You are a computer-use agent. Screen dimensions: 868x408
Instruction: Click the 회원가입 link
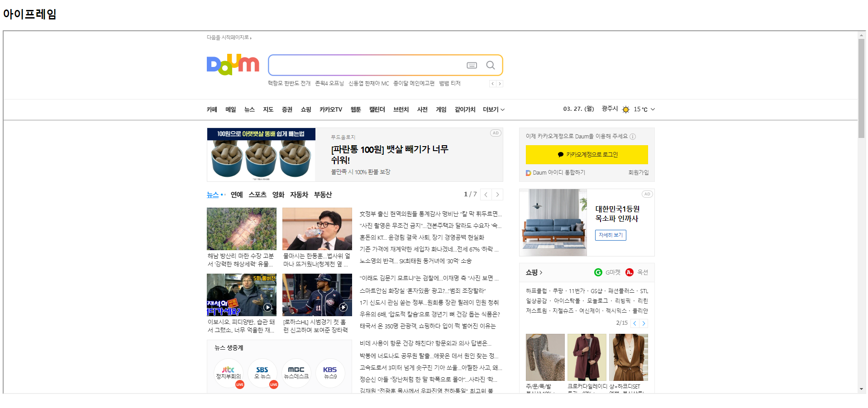pyautogui.click(x=639, y=173)
